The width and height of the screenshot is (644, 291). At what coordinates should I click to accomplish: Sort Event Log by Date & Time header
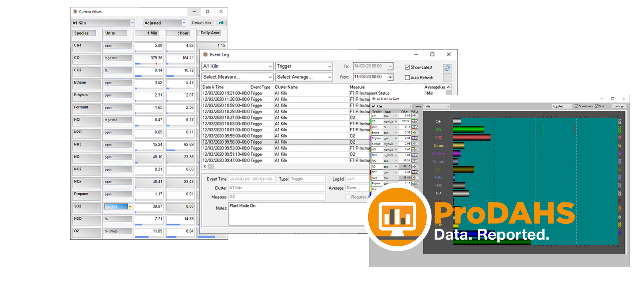(213, 87)
